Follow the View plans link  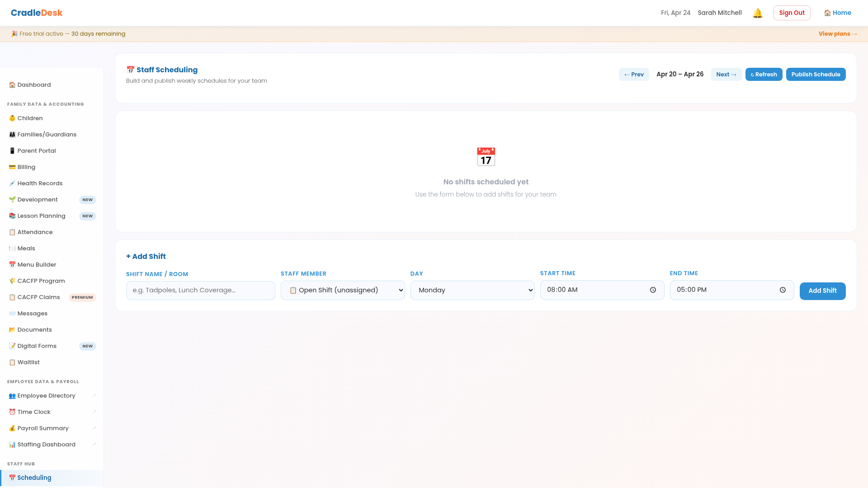coord(837,34)
